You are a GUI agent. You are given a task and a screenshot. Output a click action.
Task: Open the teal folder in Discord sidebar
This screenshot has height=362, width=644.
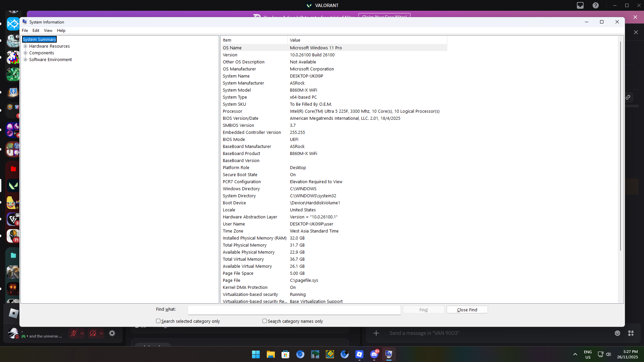point(13,255)
